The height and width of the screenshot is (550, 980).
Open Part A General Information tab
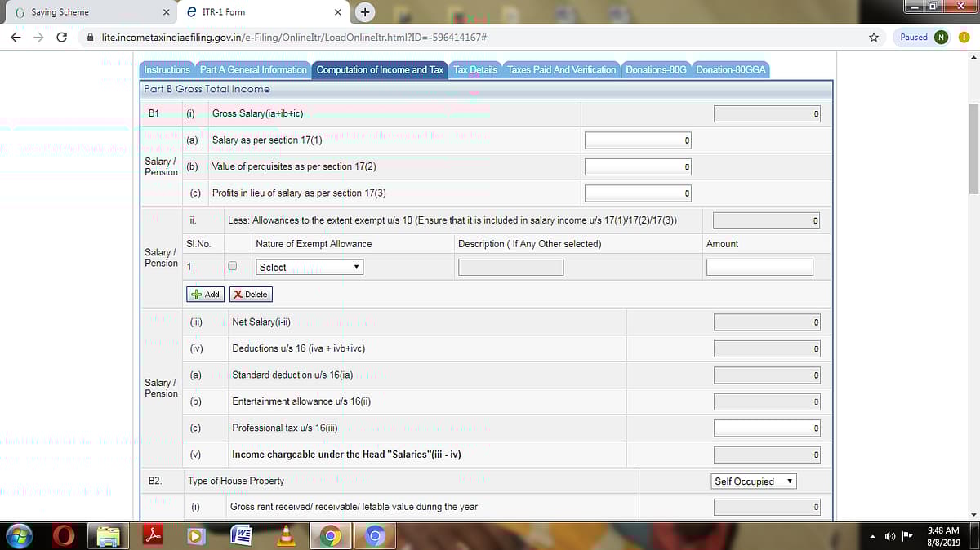pos(253,70)
